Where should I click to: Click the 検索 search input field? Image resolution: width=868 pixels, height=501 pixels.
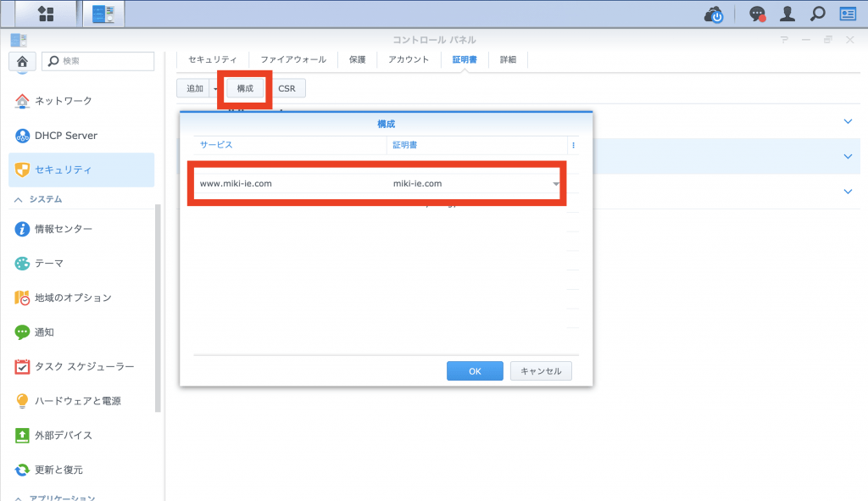pyautogui.click(x=98, y=61)
